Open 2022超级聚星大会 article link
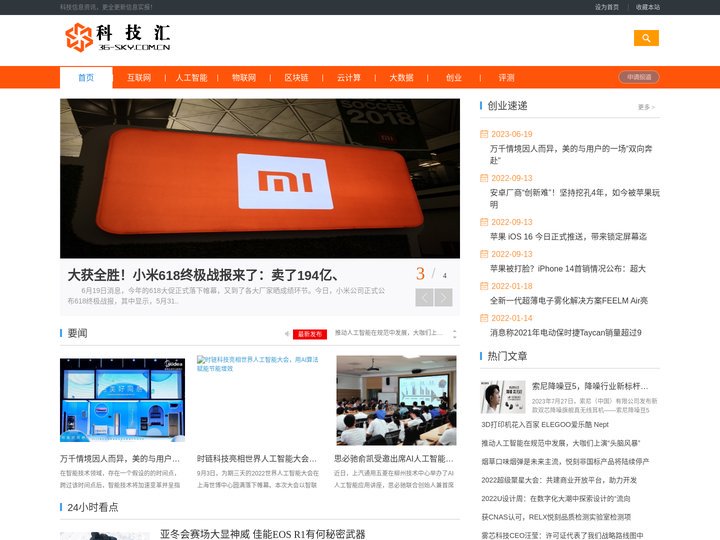720x540 pixels. pyautogui.click(x=559, y=480)
